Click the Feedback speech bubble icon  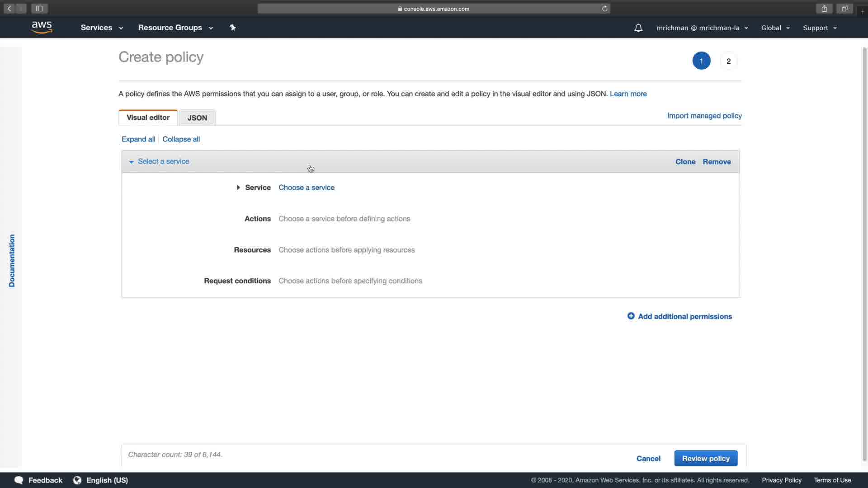click(19, 480)
